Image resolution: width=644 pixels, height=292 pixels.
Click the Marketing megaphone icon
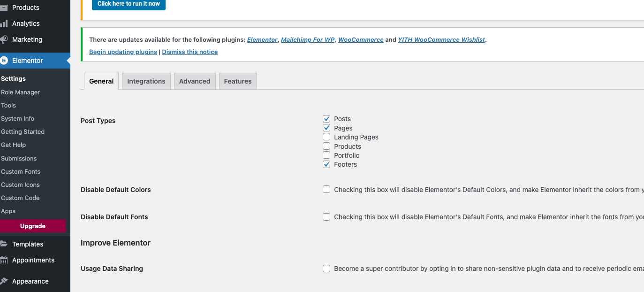click(x=4, y=39)
